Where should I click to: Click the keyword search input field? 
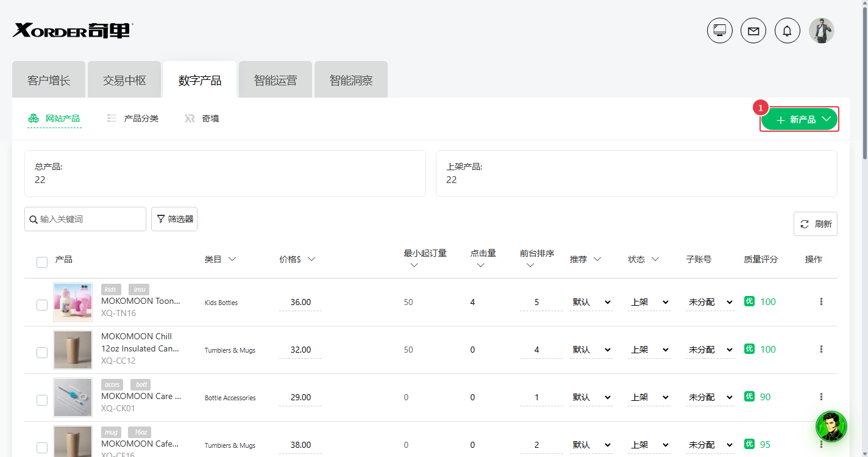click(85, 219)
